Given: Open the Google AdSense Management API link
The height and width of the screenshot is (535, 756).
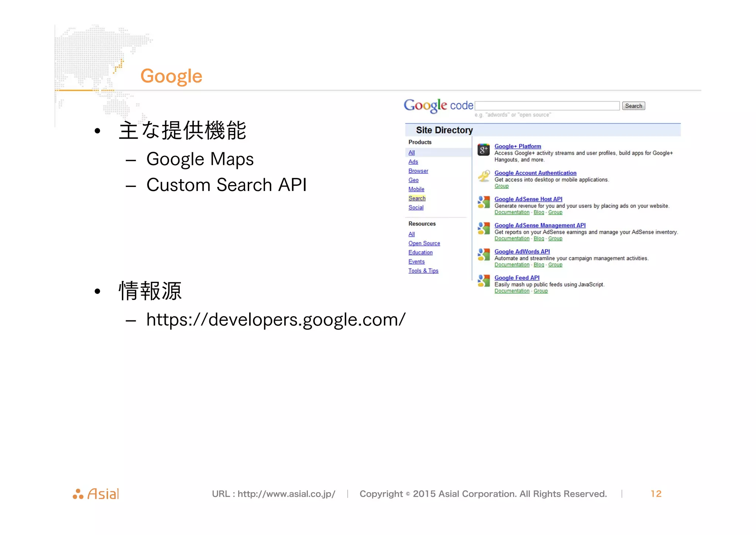Looking at the screenshot, I should coord(540,225).
